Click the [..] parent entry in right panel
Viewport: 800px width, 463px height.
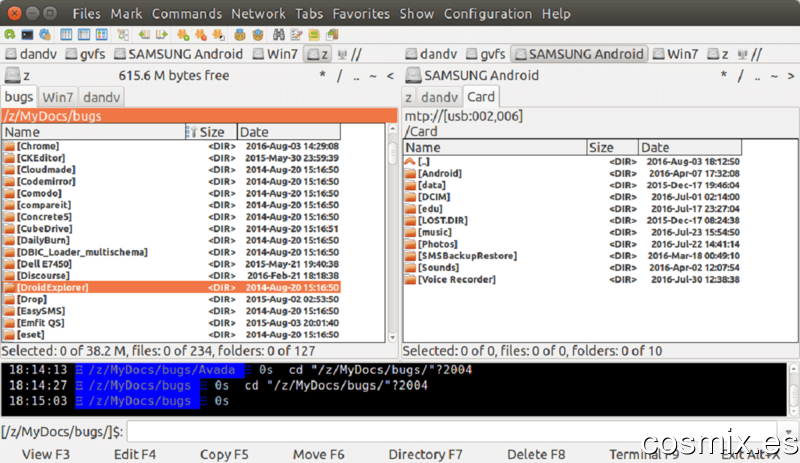click(572, 161)
